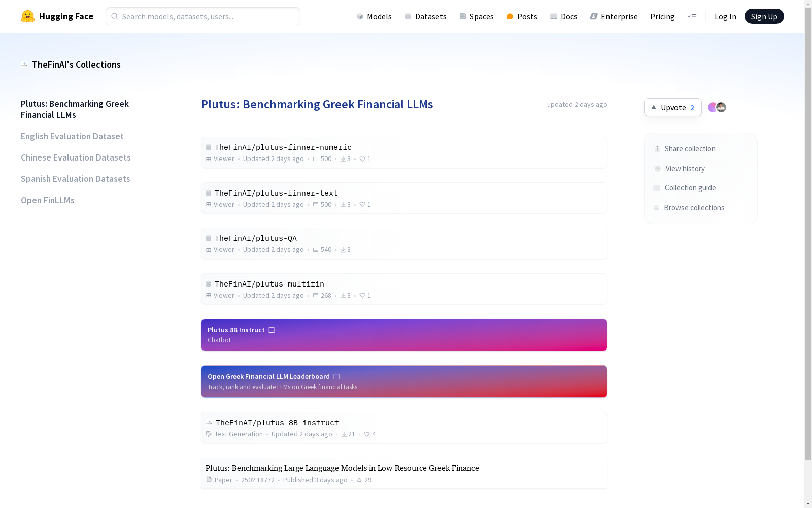812x508 pixels.
Task: Open View history
Action: coord(680,169)
